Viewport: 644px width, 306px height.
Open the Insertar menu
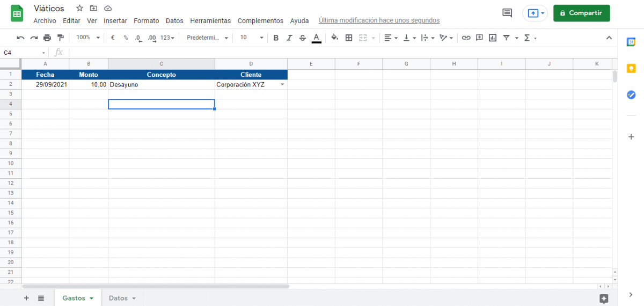tap(115, 20)
